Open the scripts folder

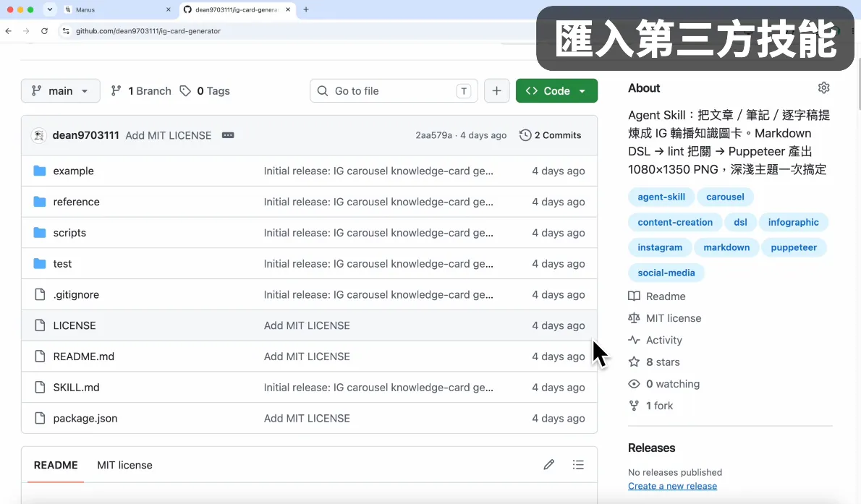[x=69, y=233]
